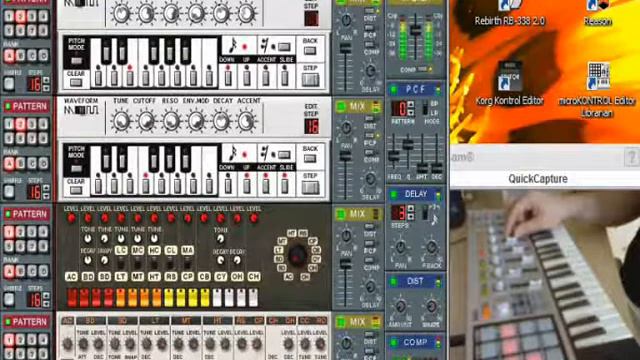
Task: Select pattern 4 on the second synth
Action: pyautogui.click(x=43, y=124)
